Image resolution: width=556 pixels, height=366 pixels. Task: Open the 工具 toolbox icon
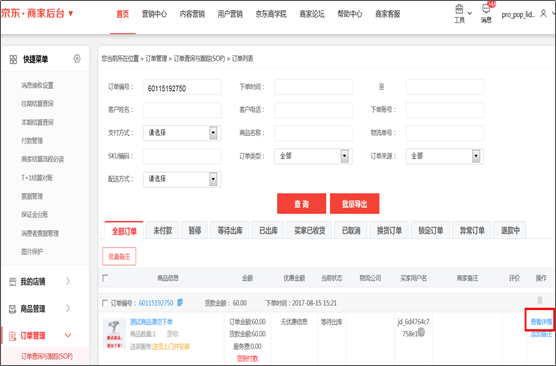[459, 9]
